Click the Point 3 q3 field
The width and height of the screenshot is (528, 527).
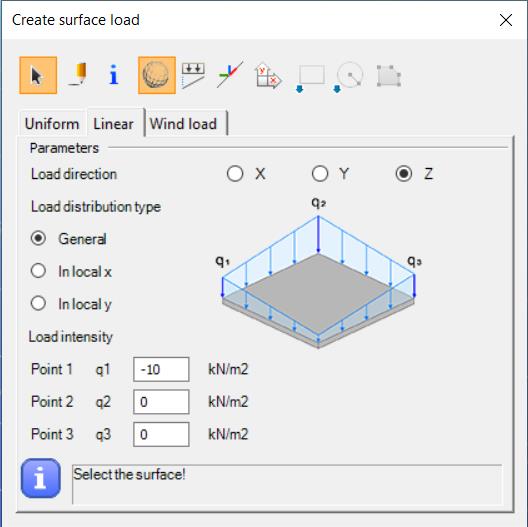point(161,434)
